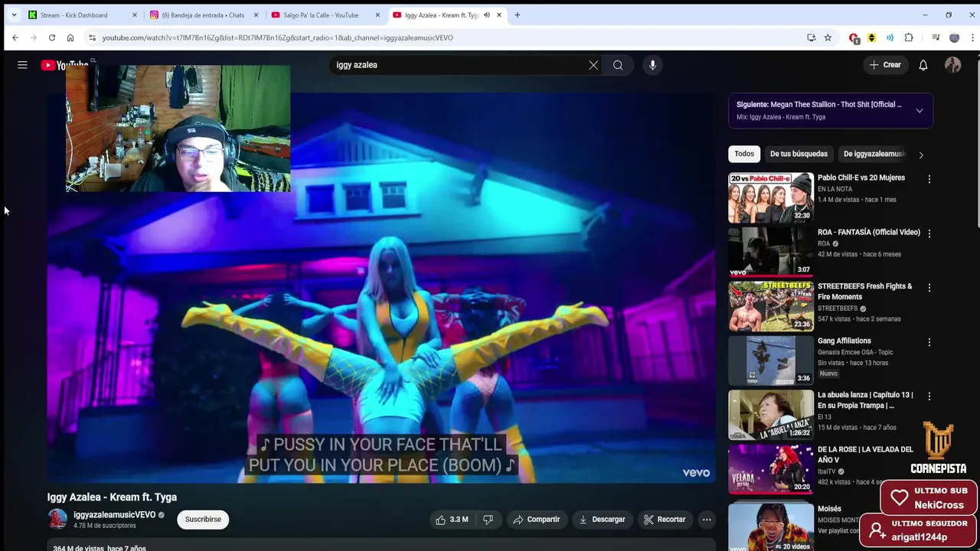980x551 pixels.
Task: Open options for ROA - FANTASÍA video
Action: (x=929, y=233)
